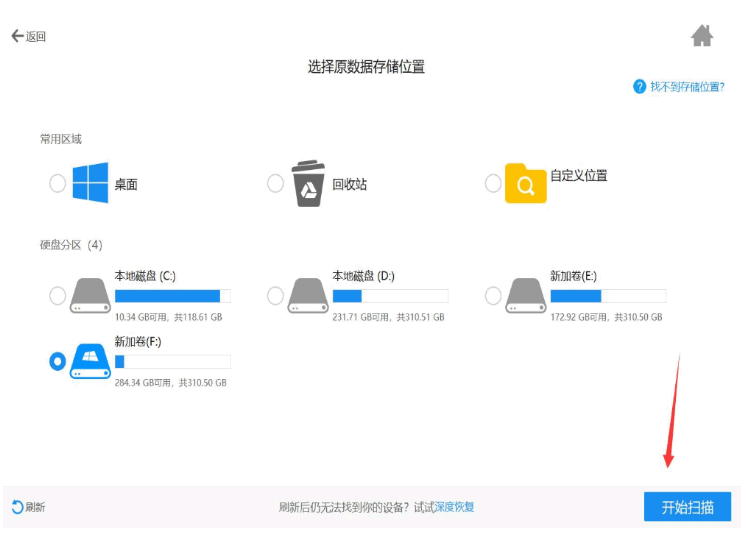Click the E: drive disk icon
756x550 pixels.
526,295
